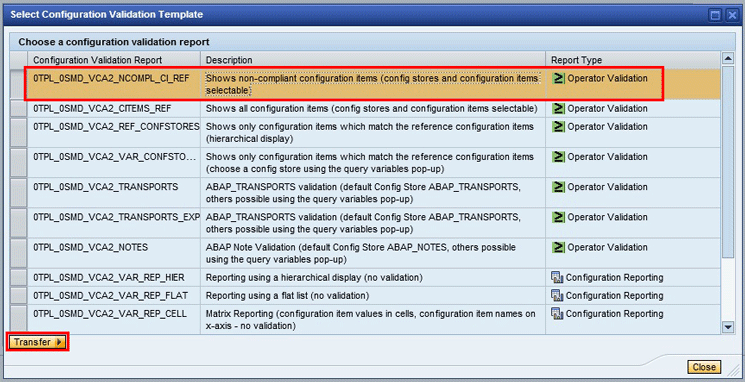
Task: Click Configuration Reporting icon for VAR_REP_HIER
Action: point(557,277)
